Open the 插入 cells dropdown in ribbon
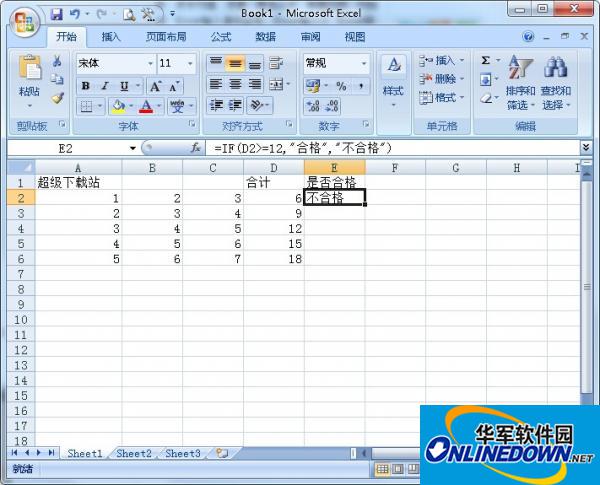Viewport: 600px width, 485px height. point(442,61)
